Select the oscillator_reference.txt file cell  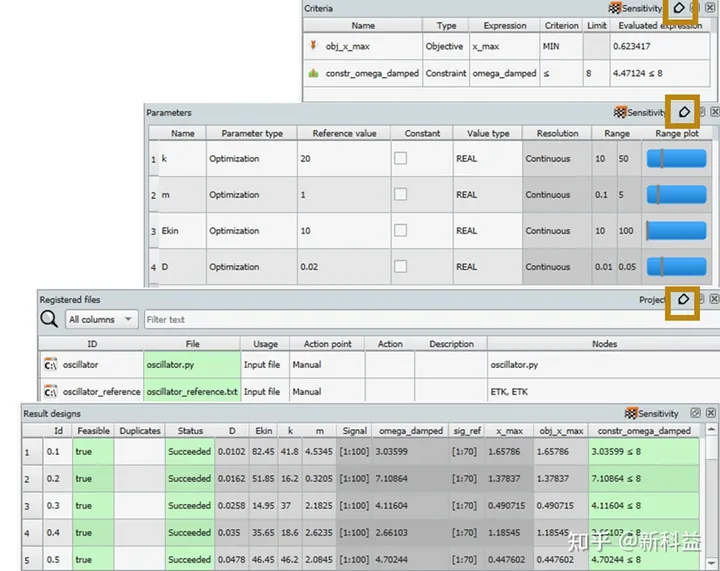click(192, 392)
